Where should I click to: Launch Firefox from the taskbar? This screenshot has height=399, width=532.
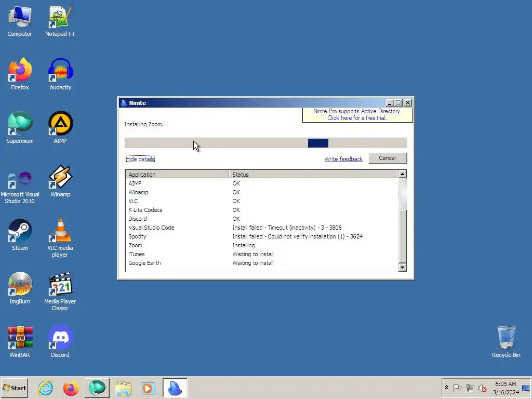tap(71, 388)
